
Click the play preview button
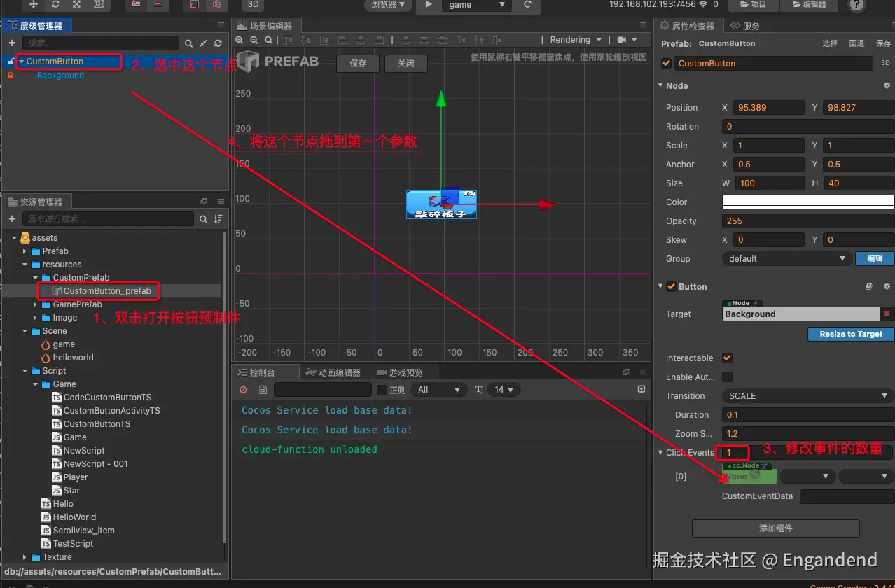429,4
